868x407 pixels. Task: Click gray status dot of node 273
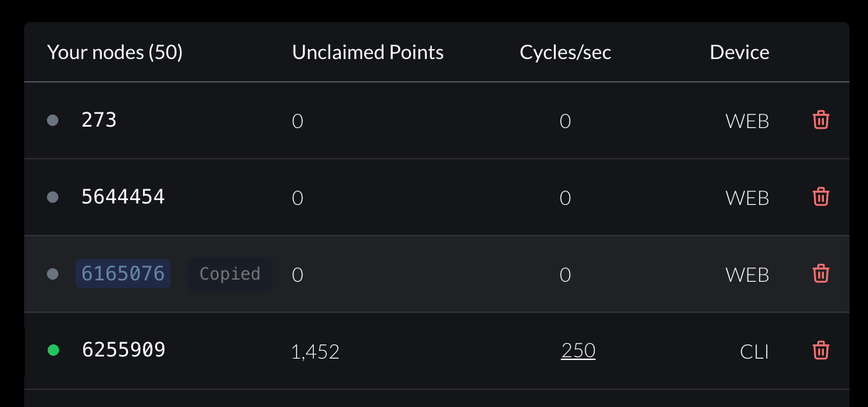pos(53,120)
